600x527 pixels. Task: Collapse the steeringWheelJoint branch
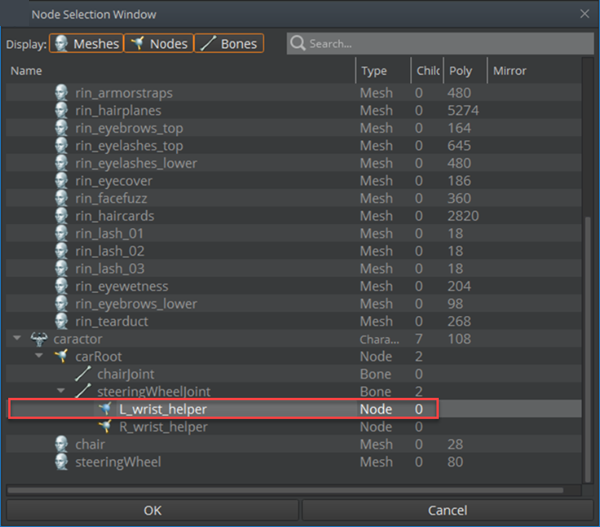(61, 391)
